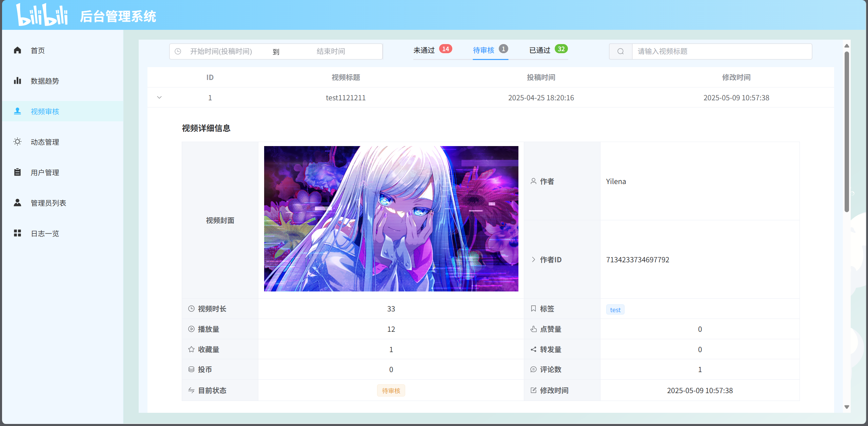Select the 待审核 tab

click(484, 50)
